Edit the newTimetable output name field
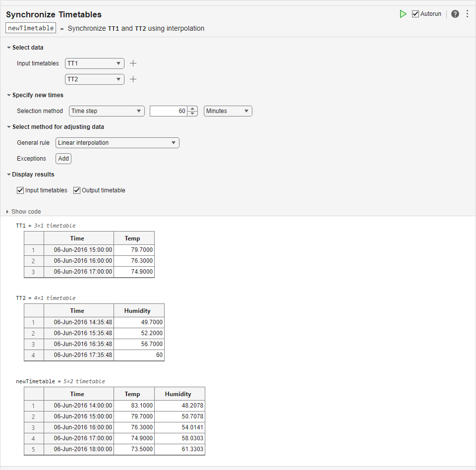The height and width of the screenshot is (470, 476). 31,28
